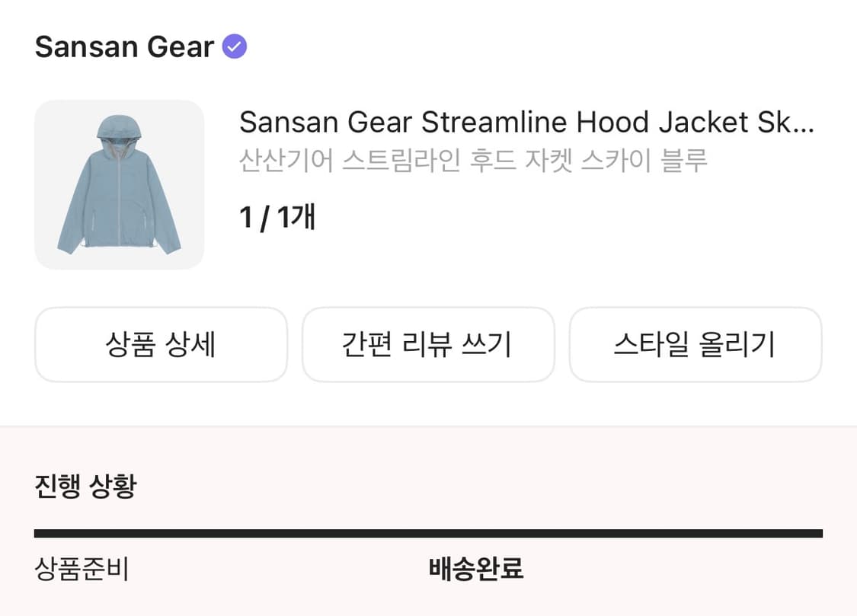Tap the sky blue jacket thumbnail
The height and width of the screenshot is (616, 857).
tap(120, 185)
